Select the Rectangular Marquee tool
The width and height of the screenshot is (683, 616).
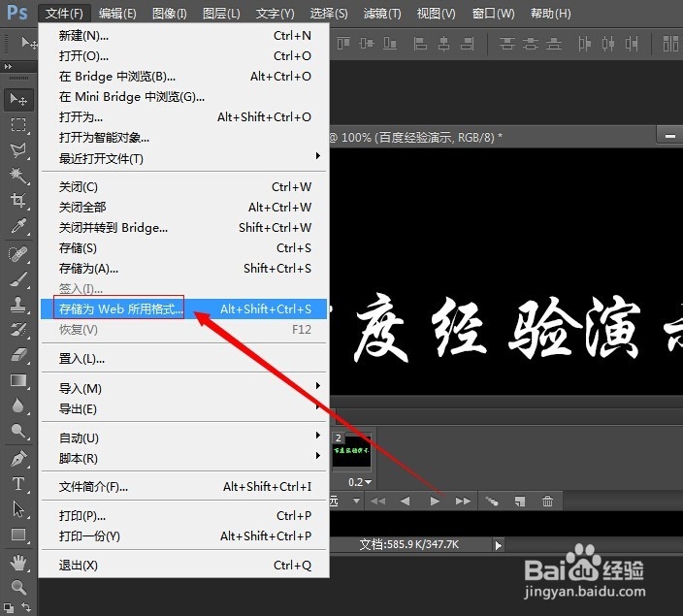17,125
